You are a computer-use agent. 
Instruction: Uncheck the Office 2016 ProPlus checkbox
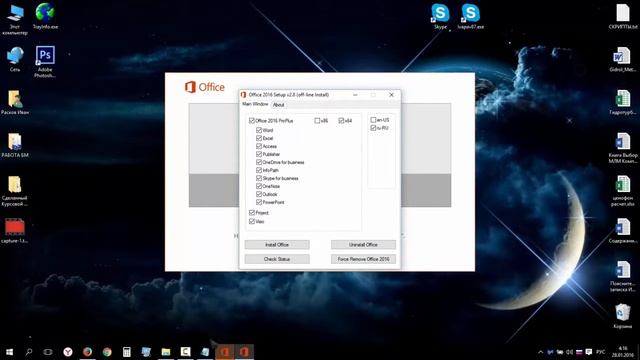tap(252, 121)
